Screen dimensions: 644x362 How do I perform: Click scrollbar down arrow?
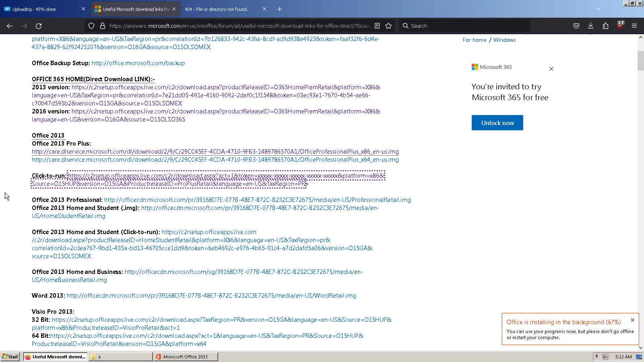coord(640,348)
